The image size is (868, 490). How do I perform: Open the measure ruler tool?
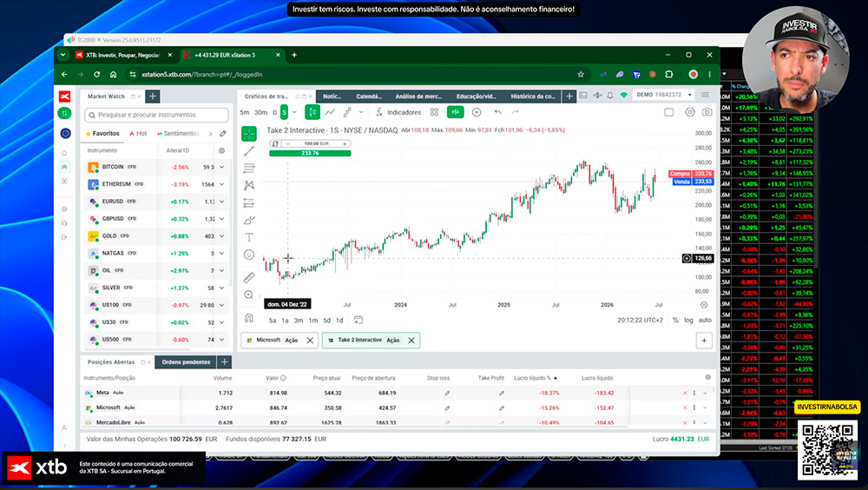pyautogui.click(x=249, y=278)
